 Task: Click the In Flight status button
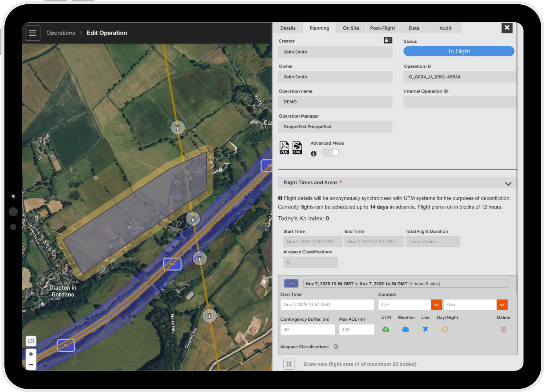click(x=459, y=51)
